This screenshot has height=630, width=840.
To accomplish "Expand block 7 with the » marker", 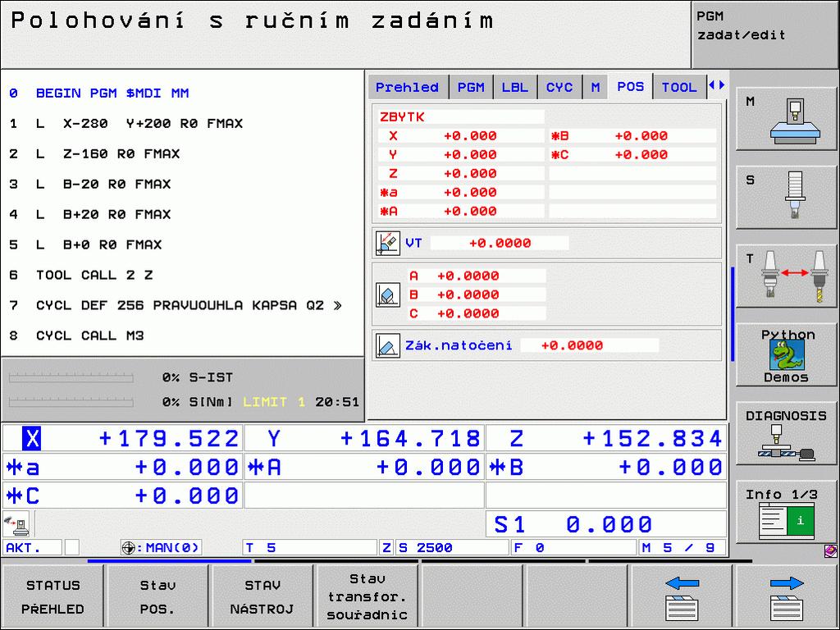I will coord(337,305).
